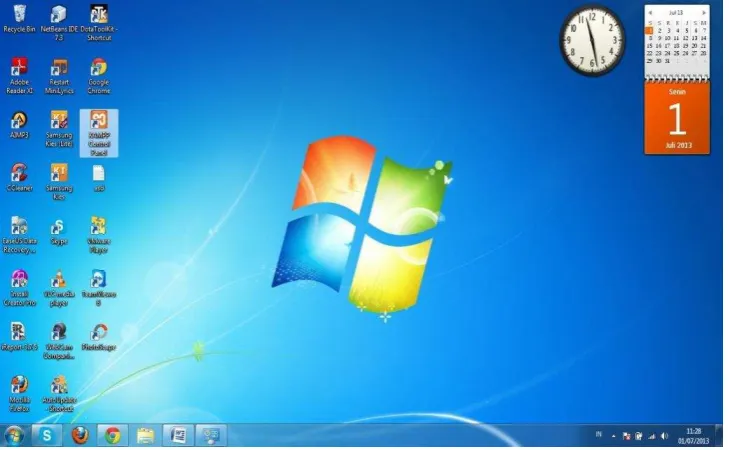Go to previous month in calendar gadget
Screen dimensions: 729x450
[x=650, y=13]
